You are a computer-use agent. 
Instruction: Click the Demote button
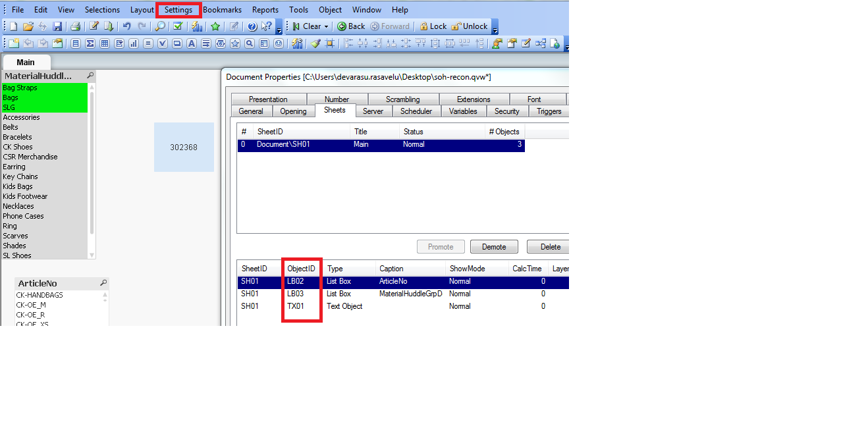point(494,247)
